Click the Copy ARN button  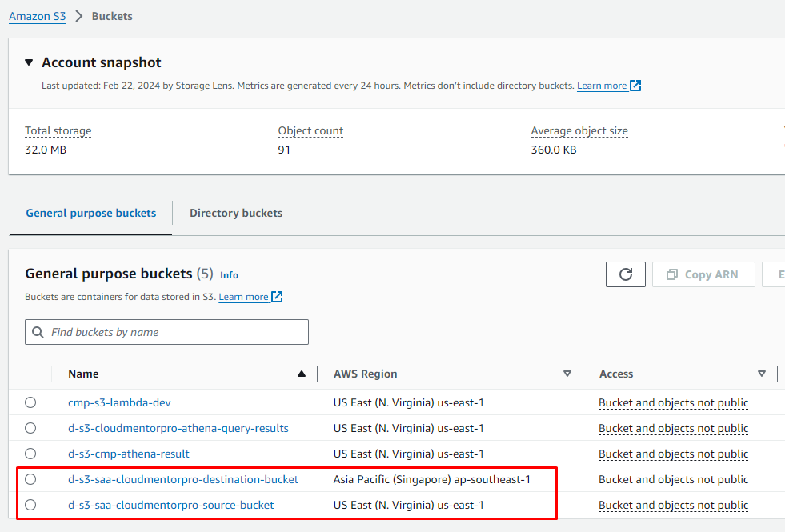point(703,274)
